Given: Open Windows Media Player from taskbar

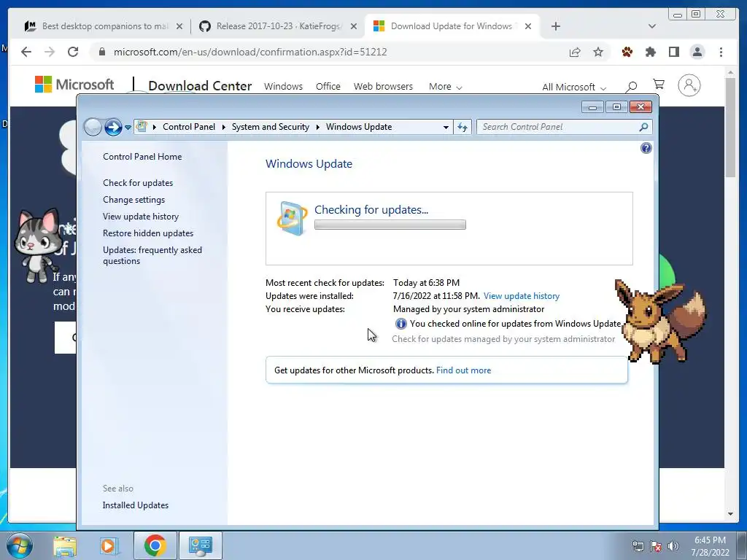Looking at the screenshot, I should [109, 545].
